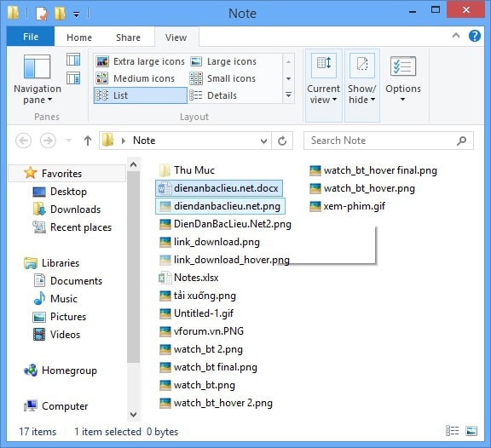491x448 pixels.
Task: Select watch_bt_hover final.png file
Action: click(373, 170)
